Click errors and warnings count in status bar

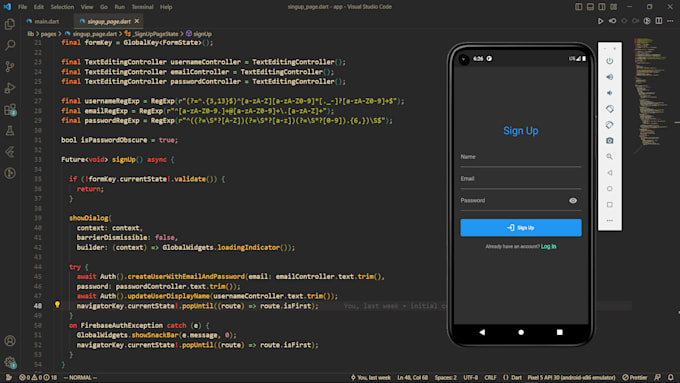pyautogui.click(x=38, y=377)
